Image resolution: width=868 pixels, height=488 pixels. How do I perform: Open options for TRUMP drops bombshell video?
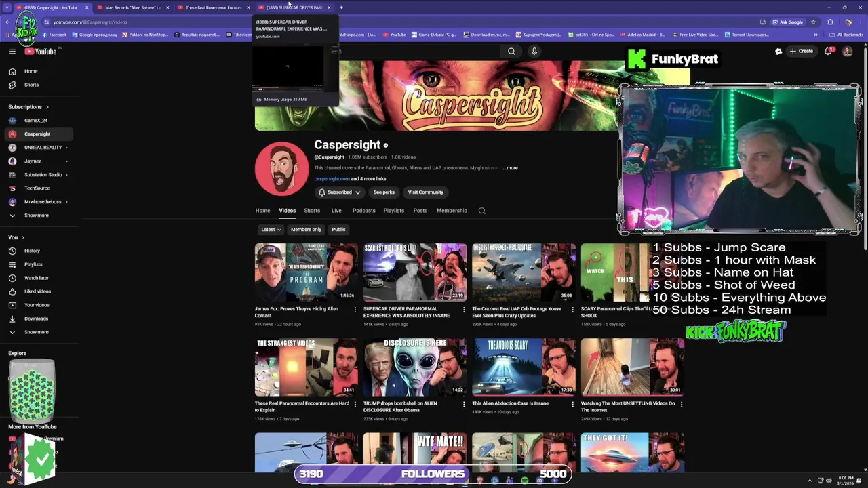coord(464,404)
